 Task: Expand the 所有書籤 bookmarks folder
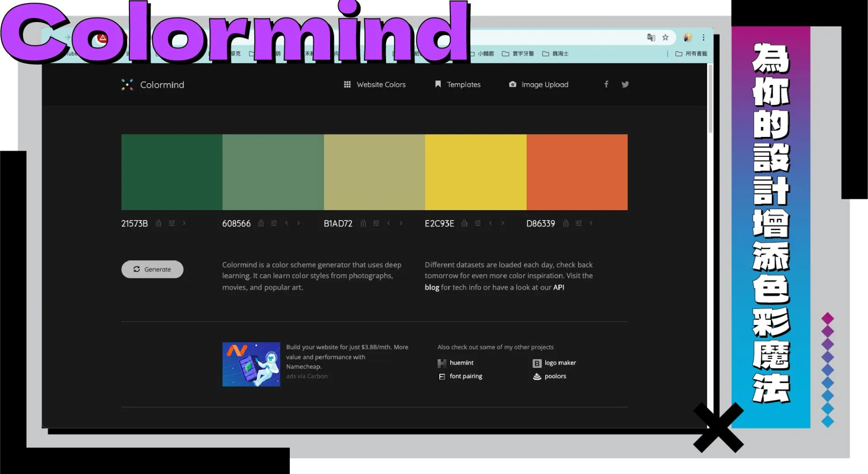pyautogui.click(x=691, y=53)
